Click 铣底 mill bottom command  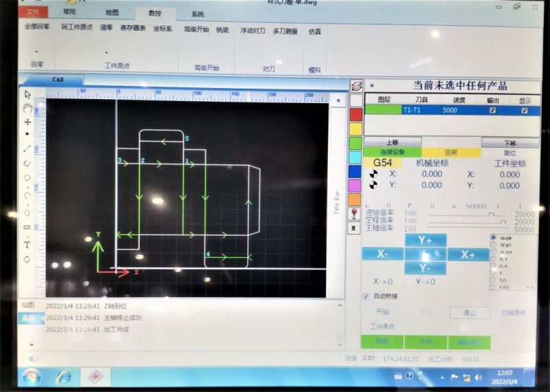coord(222,30)
